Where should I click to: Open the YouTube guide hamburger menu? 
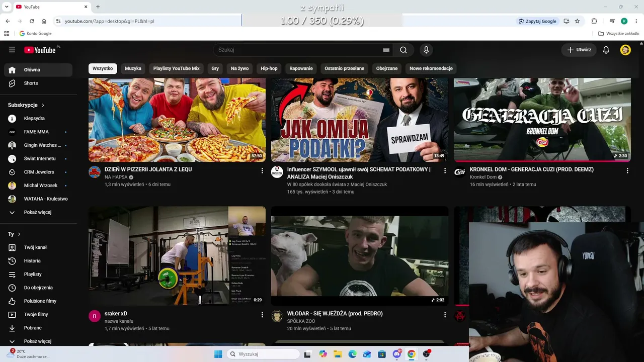(x=12, y=50)
